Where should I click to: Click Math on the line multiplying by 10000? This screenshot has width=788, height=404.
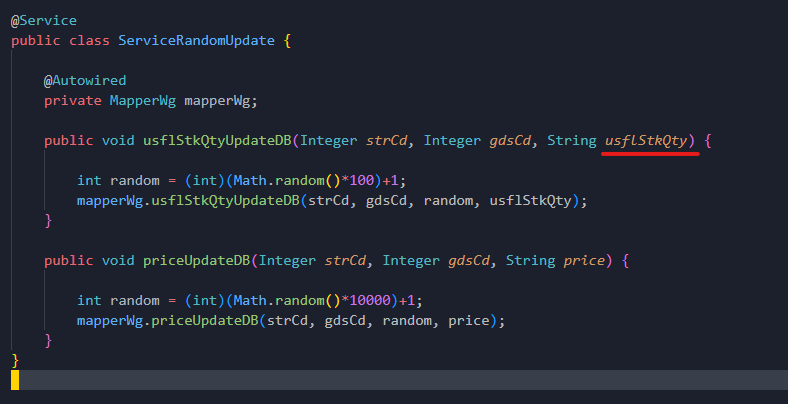[250, 300]
